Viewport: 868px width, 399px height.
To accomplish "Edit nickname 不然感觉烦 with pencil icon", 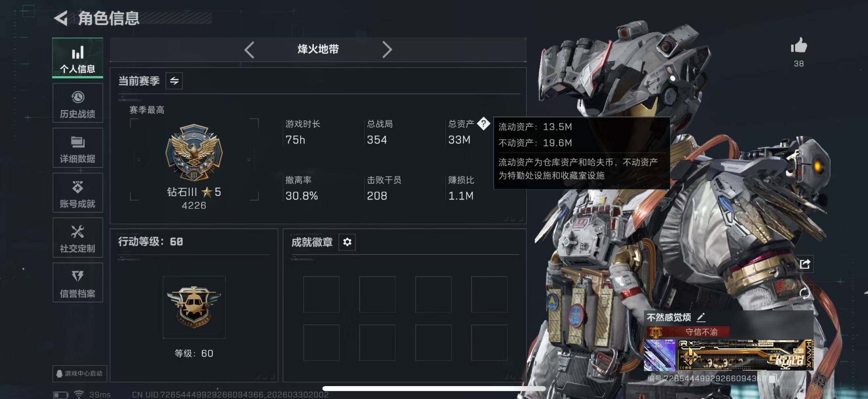I will pyautogui.click(x=701, y=317).
